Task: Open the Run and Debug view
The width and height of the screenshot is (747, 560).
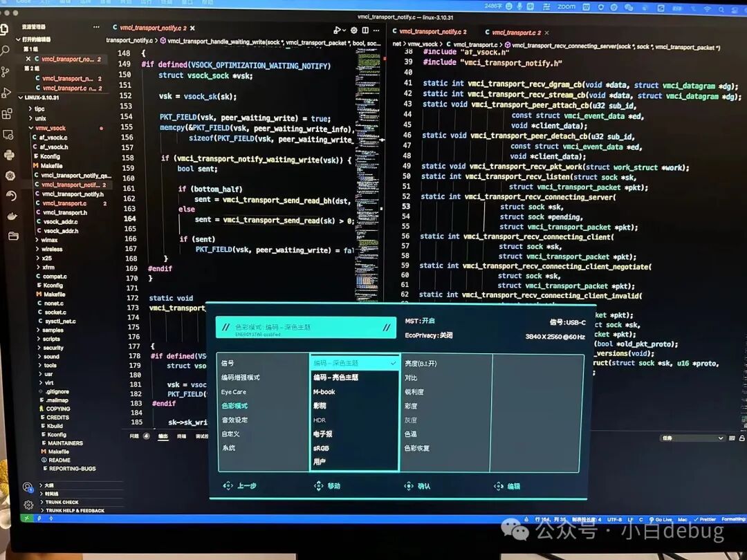Action: (x=6, y=93)
